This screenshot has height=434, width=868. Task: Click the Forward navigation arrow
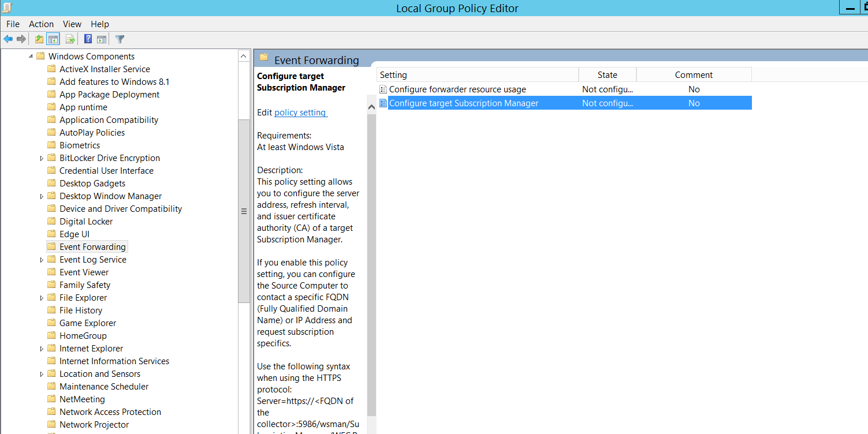pyautogui.click(x=21, y=39)
